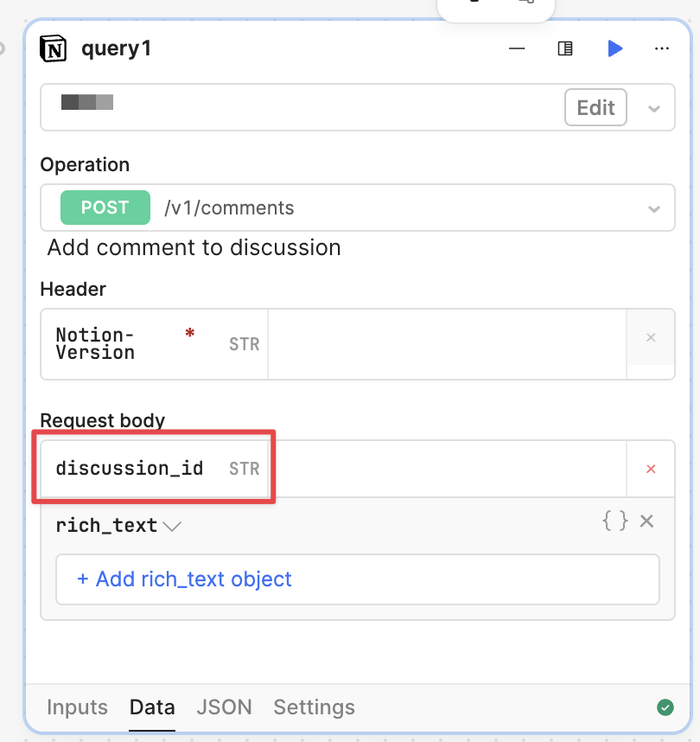Switch rich_text to curly braces JSON mode
700x742 pixels.
[614, 521]
